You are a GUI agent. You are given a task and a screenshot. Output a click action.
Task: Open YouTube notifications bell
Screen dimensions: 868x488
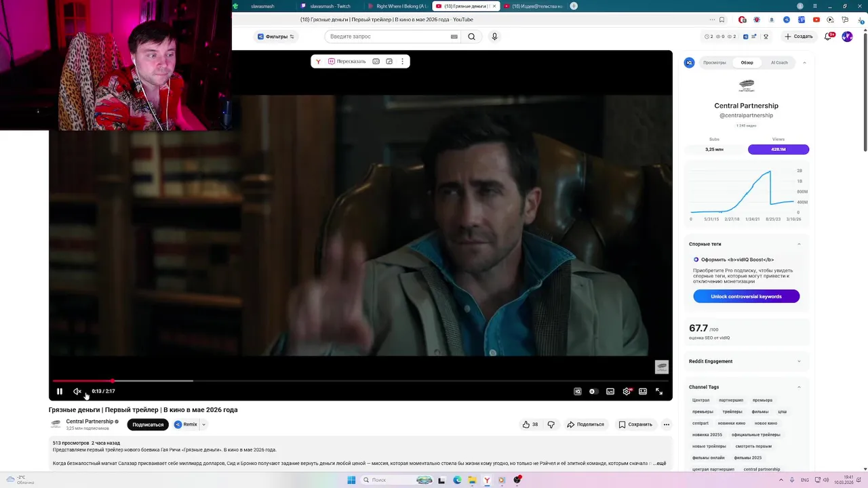point(828,37)
